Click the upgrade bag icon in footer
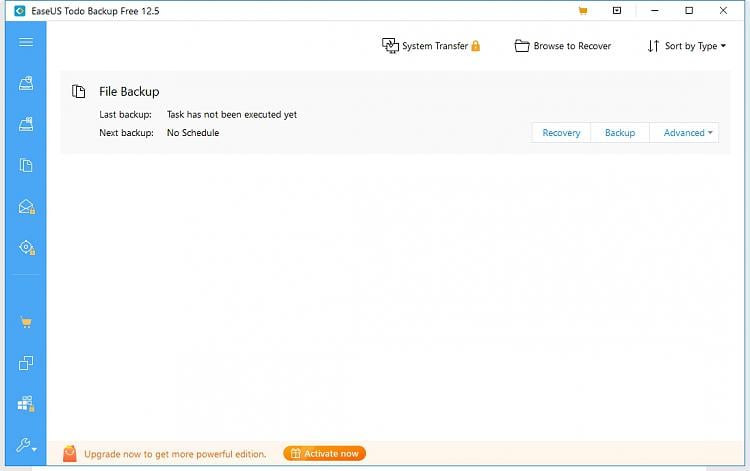Screen dimensions: 750x471 pos(70,453)
